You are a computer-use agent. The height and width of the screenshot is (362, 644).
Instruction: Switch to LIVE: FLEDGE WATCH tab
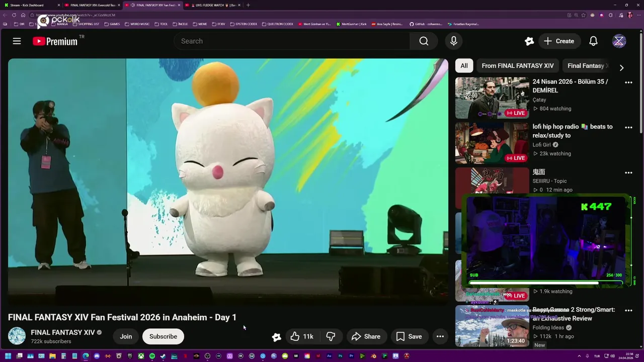[212, 5]
